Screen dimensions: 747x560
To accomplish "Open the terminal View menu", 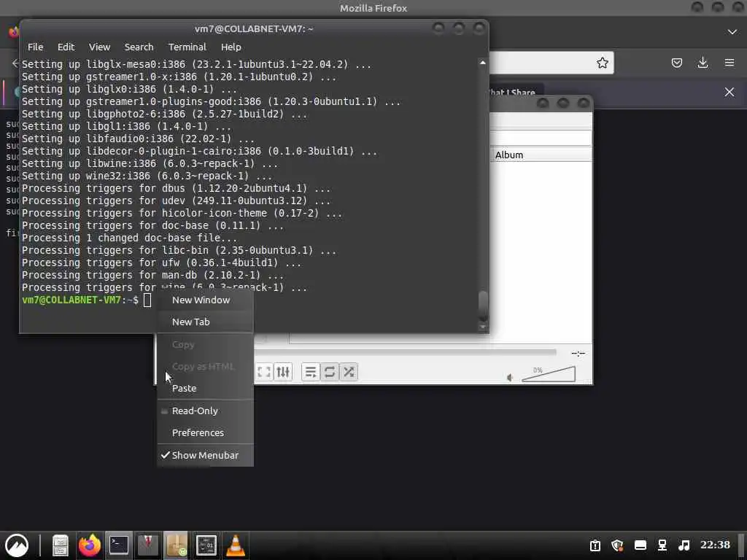I will [x=99, y=47].
